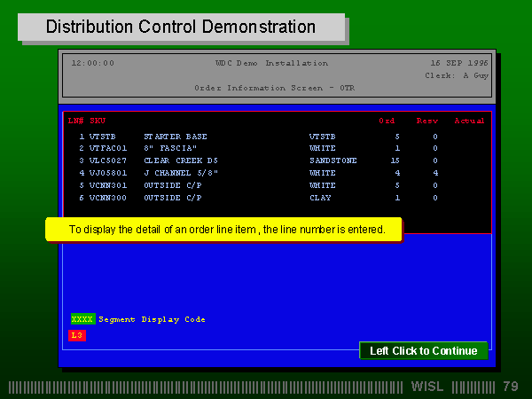Image resolution: width=532 pixels, height=399 pixels.
Task: Select SKU UJ05801 in line 4
Action: (108, 173)
